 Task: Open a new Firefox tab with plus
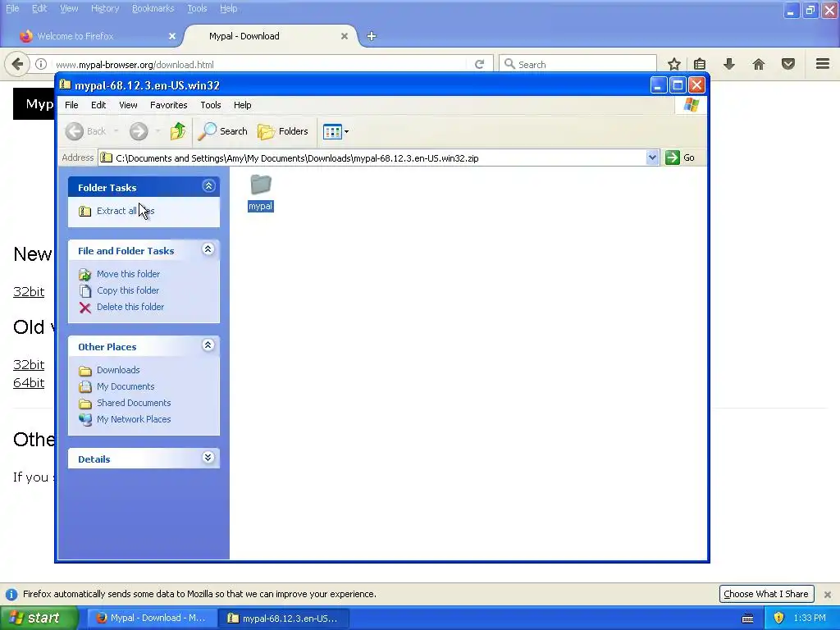point(372,36)
